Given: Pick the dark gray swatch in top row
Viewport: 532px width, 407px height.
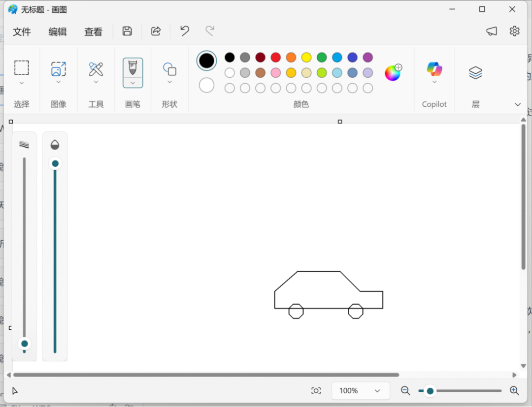Looking at the screenshot, I should coord(245,57).
